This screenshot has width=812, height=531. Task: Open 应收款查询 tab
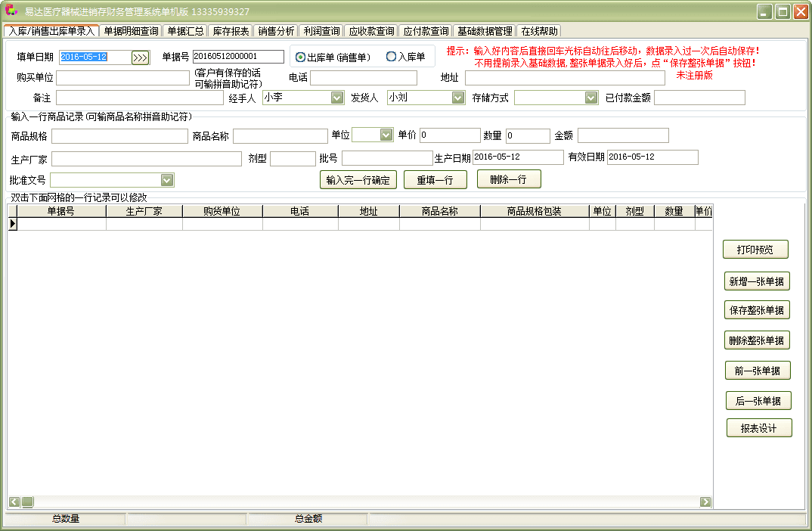tap(371, 31)
